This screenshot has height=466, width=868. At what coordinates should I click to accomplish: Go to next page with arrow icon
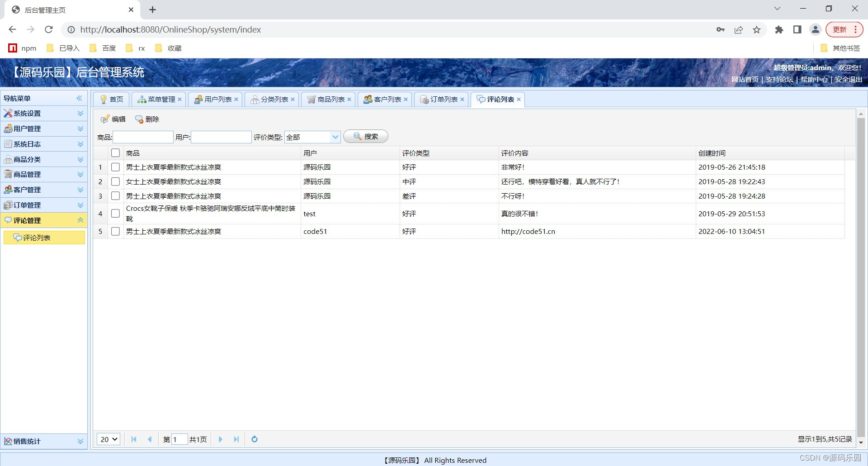(220, 439)
